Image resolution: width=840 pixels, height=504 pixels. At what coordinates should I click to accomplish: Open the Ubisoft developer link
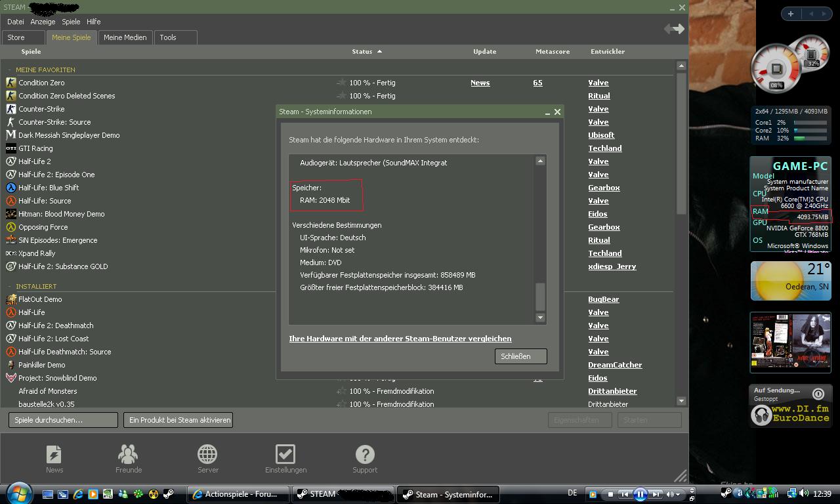click(601, 135)
